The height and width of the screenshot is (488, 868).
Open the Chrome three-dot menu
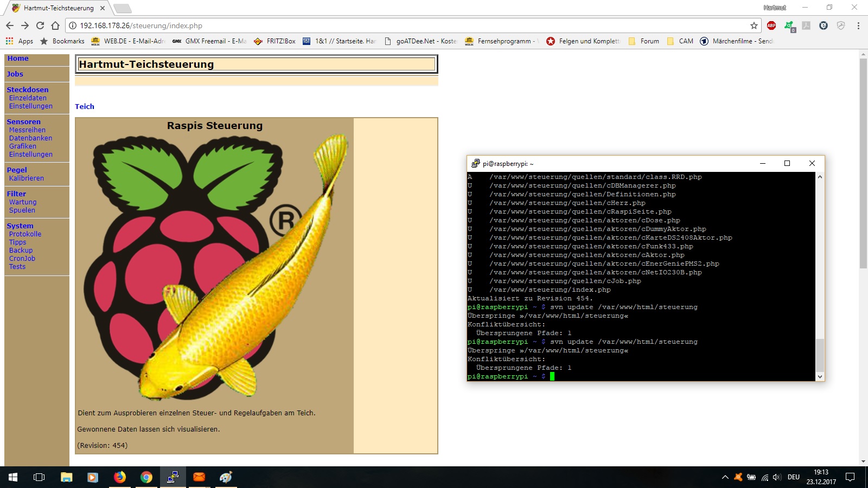(858, 25)
